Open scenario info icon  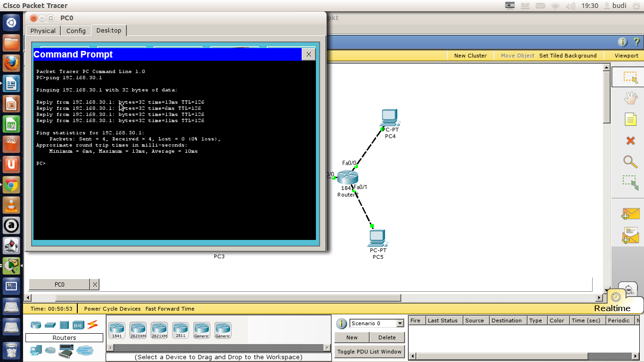pyautogui.click(x=341, y=323)
